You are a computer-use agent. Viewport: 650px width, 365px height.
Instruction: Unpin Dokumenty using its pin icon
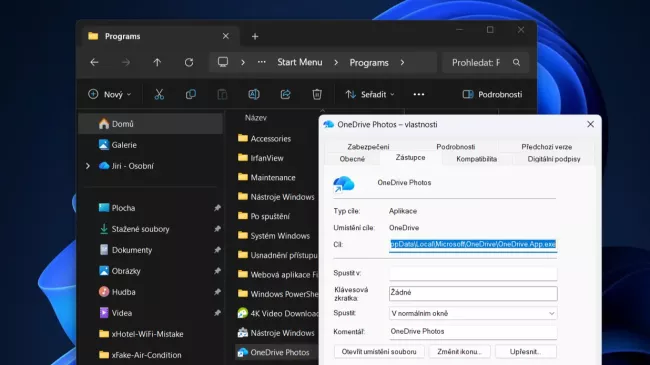pos(217,250)
